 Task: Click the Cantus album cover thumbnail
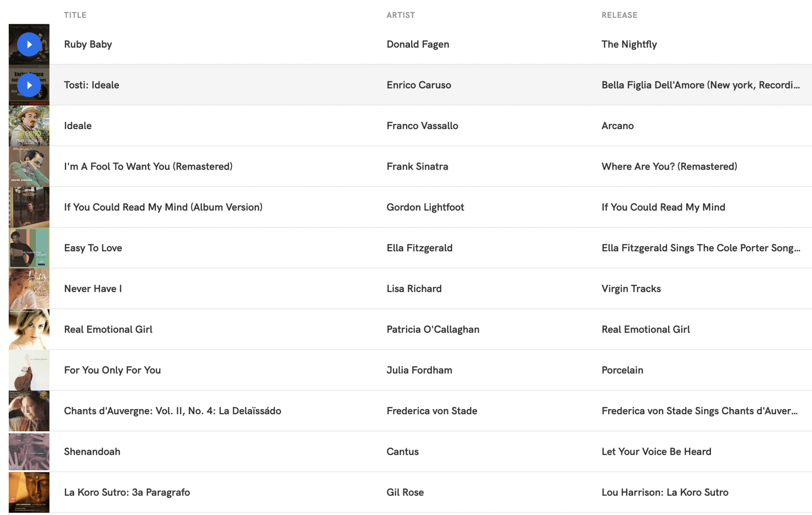pyautogui.click(x=29, y=452)
